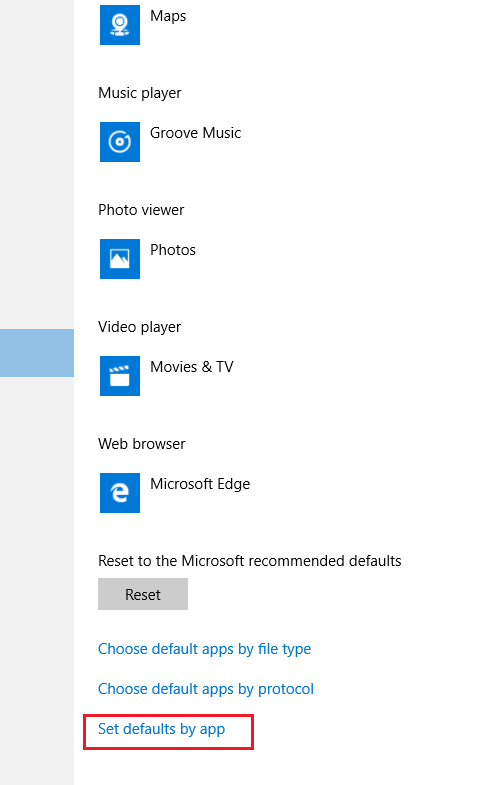Screen dimensions: 496x785
Task: Click the Groove Music disc icon
Action: pos(120,142)
